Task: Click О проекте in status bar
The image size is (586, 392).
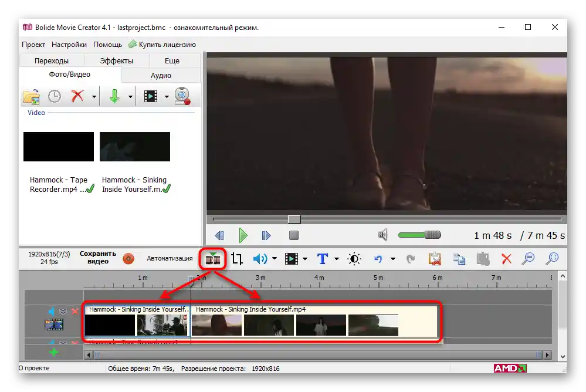Action: pyautogui.click(x=34, y=368)
